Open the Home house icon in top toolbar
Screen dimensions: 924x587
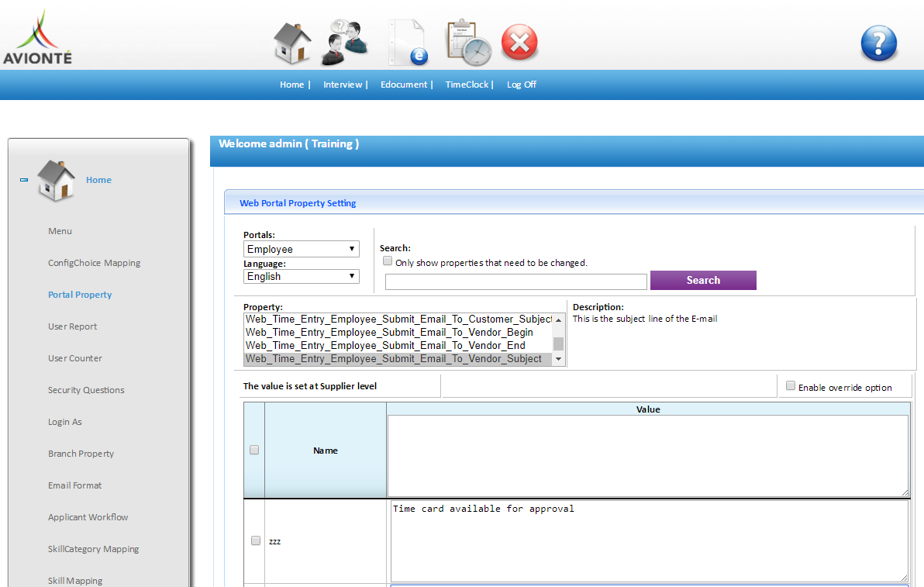(x=292, y=43)
